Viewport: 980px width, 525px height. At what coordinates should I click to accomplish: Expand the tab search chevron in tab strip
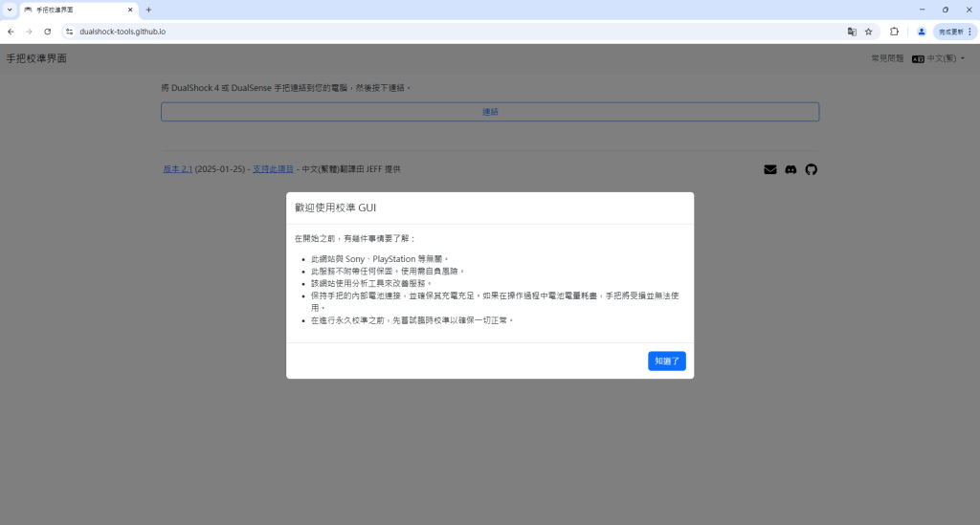[x=10, y=10]
